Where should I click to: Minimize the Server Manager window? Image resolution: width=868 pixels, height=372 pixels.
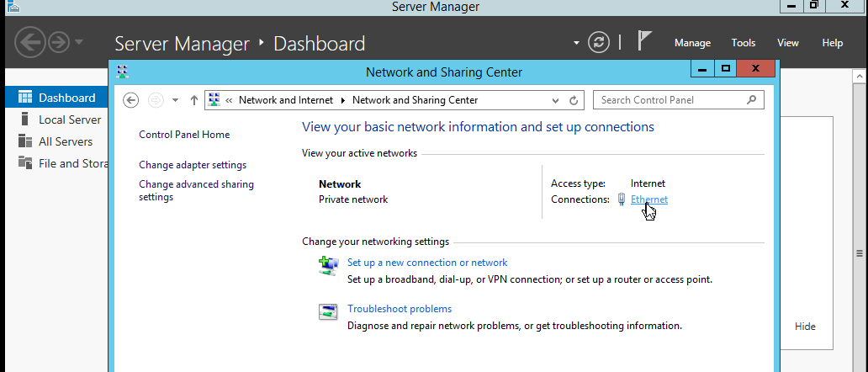(x=791, y=6)
